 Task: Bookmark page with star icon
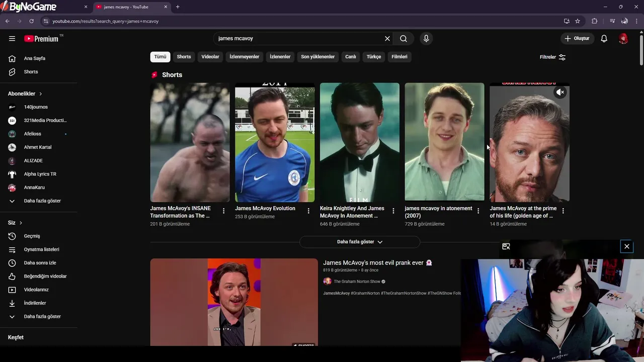tap(578, 21)
